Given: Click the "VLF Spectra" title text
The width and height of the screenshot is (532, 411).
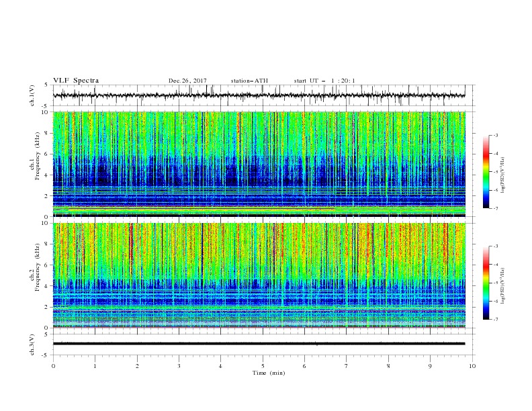Looking at the screenshot, I should click(x=76, y=81).
